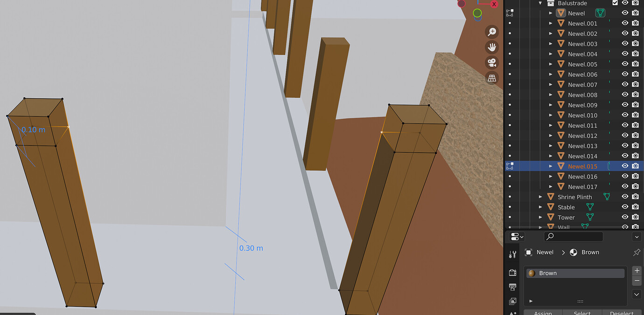The image size is (644, 315).
Task: Click the 0.10 m measurement label
Action: click(x=34, y=130)
